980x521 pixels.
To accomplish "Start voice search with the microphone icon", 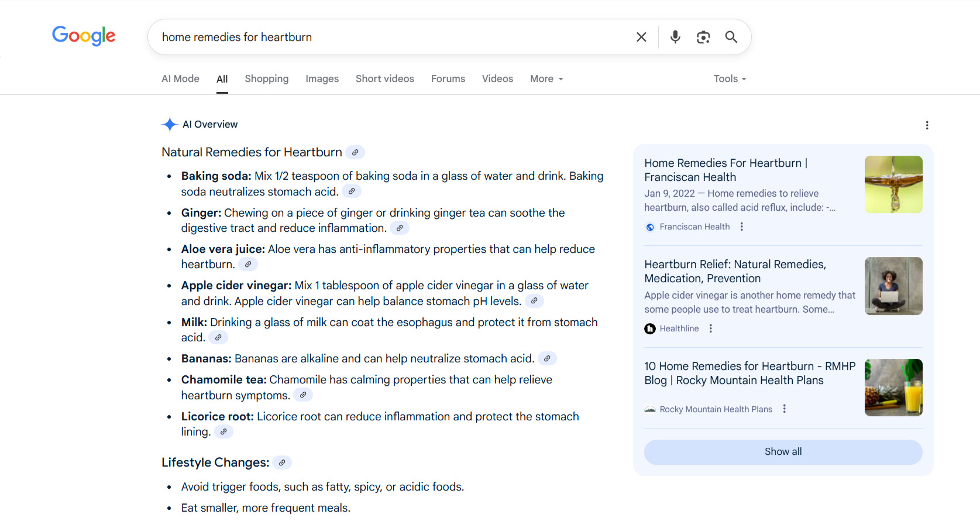I will pos(675,37).
